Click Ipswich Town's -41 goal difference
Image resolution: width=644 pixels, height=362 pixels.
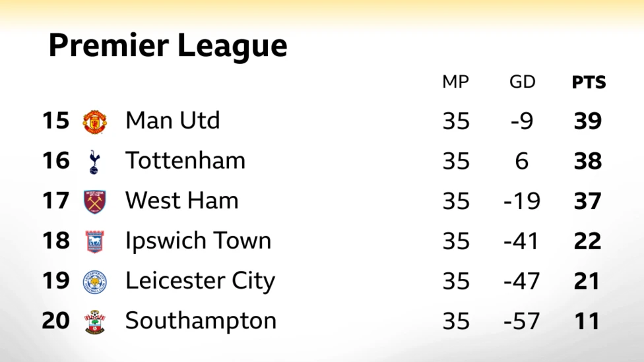click(x=521, y=241)
